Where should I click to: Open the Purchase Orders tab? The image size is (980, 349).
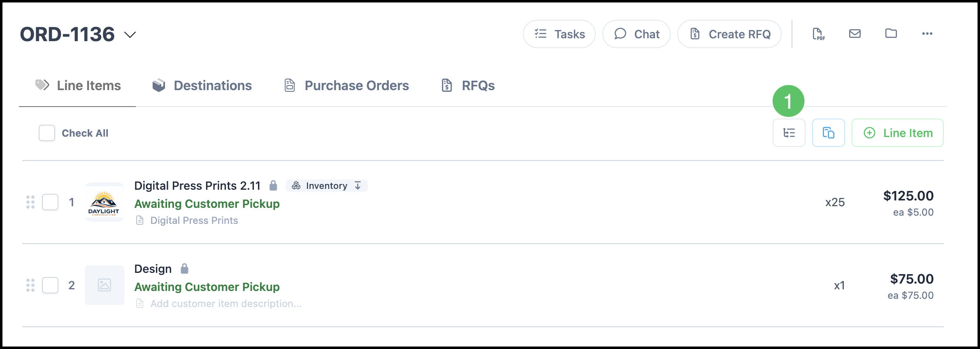coord(346,86)
